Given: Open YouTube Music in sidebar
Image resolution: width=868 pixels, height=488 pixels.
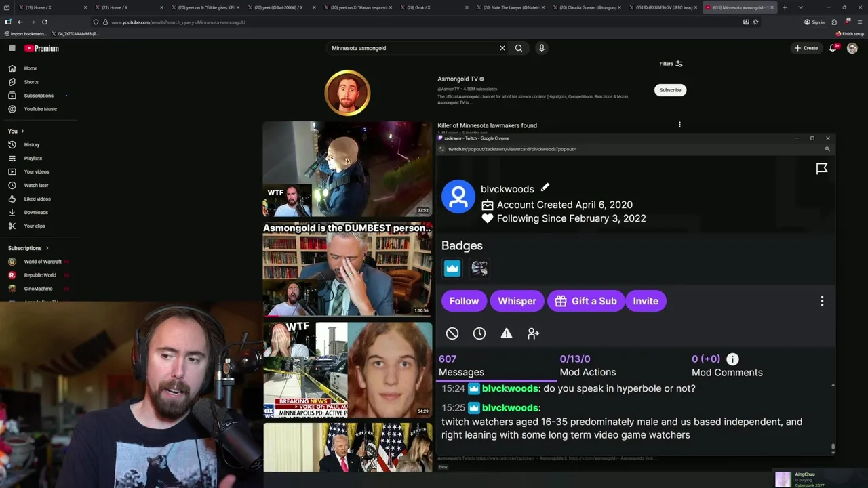Looking at the screenshot, I should tap(40, 109).
